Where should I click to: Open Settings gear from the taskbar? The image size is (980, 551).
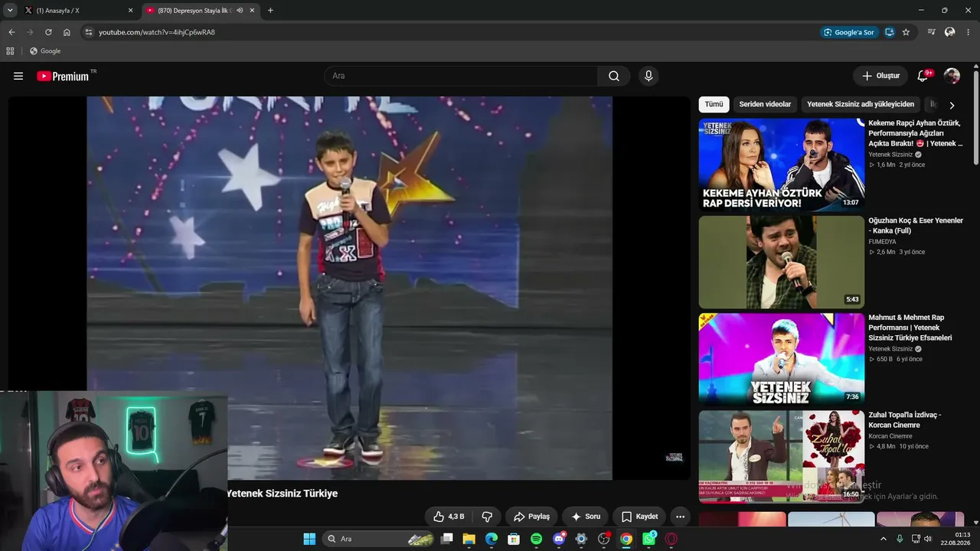click(581, 539)
